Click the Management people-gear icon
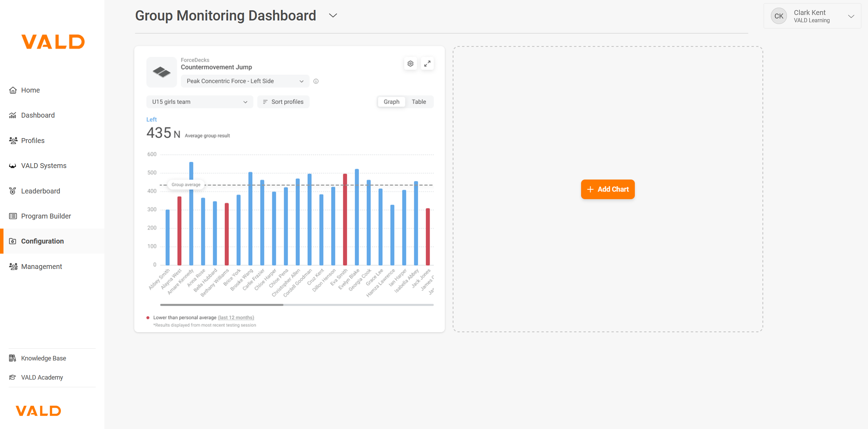 pos(13,267)
